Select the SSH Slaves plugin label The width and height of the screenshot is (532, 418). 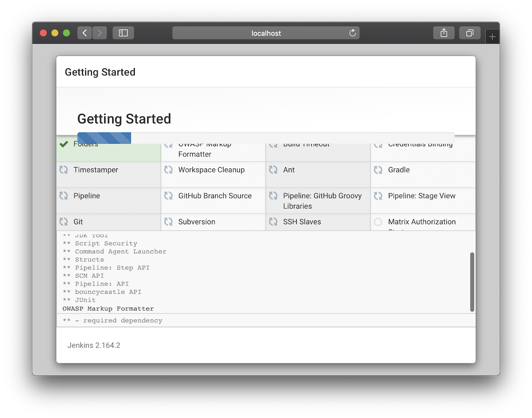click(x=302, y=222)
